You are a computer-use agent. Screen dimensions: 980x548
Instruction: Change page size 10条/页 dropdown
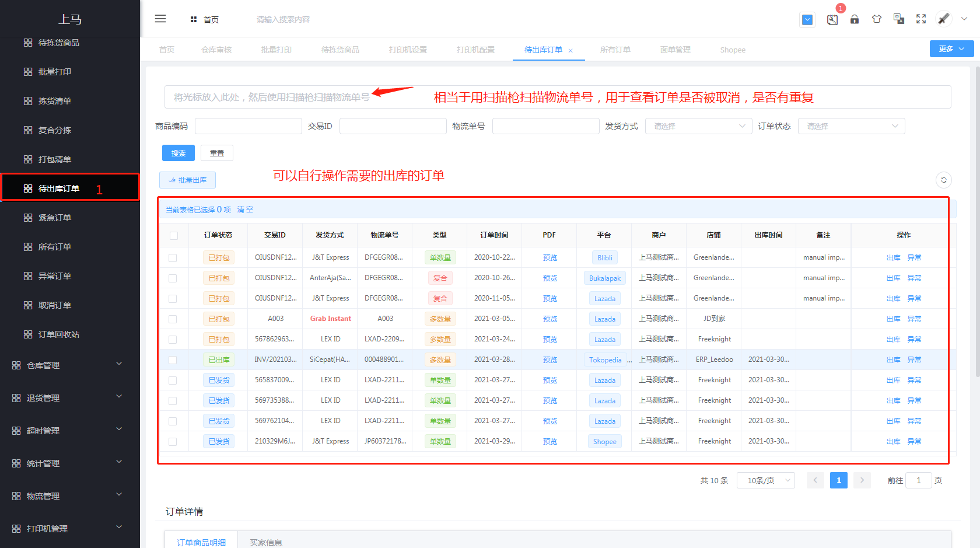765,480
